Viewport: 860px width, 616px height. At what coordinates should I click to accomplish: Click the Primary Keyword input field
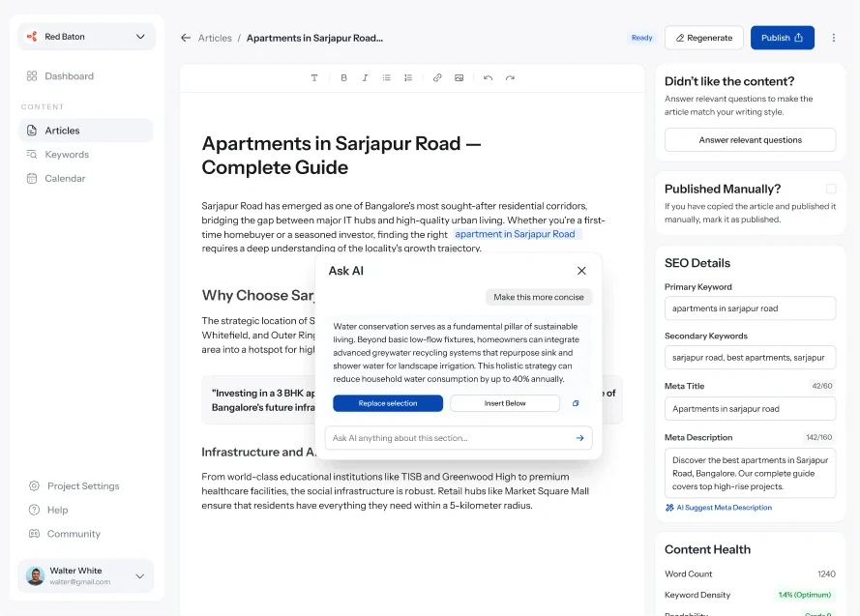coord(750,308)
